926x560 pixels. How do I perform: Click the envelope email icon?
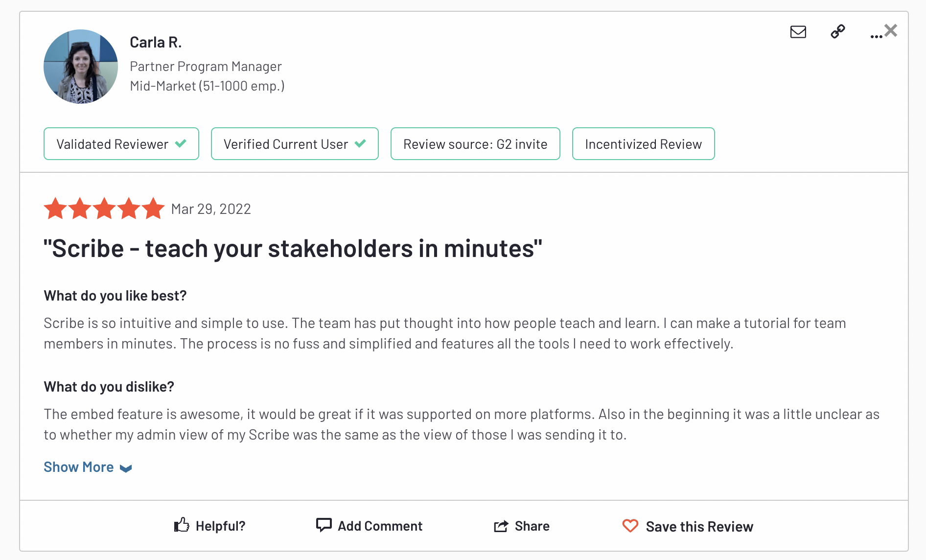point(798,32)
